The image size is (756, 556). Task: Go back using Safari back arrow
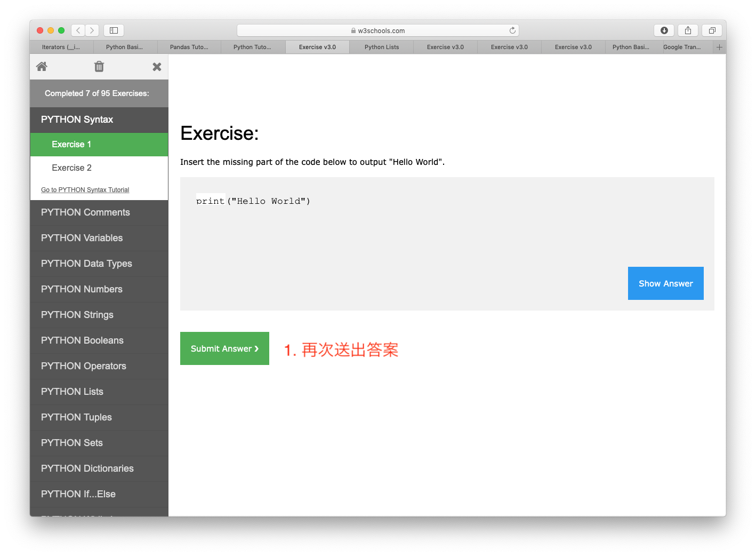point(78,30)
